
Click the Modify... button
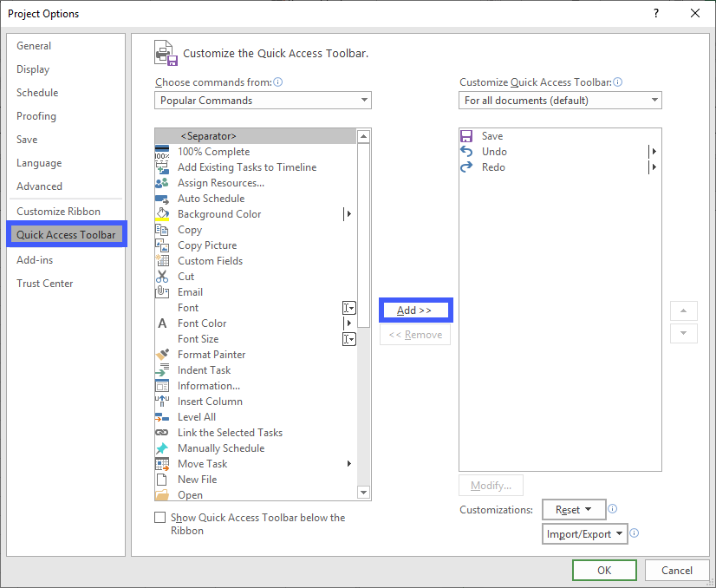[x=491, y=485]
